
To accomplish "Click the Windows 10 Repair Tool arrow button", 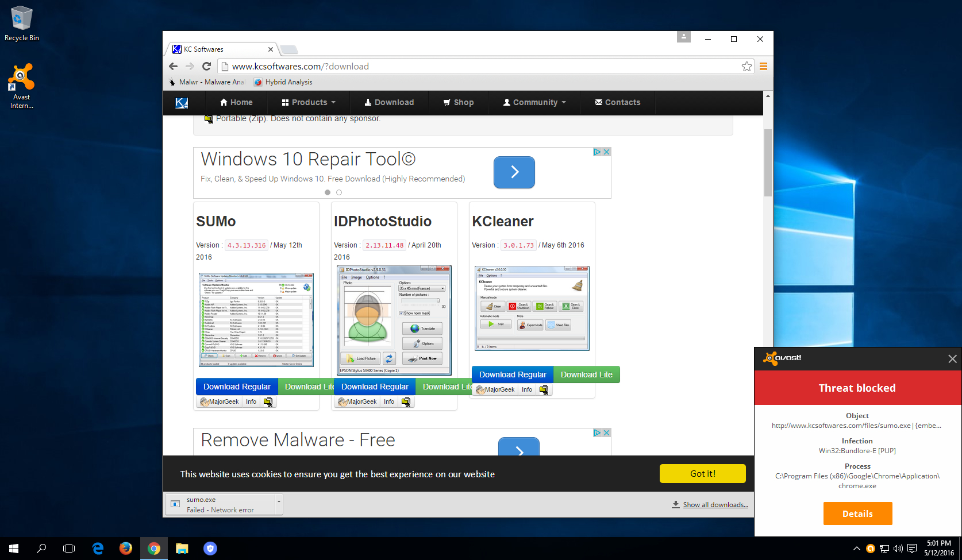I will click(x=514, y=172).
